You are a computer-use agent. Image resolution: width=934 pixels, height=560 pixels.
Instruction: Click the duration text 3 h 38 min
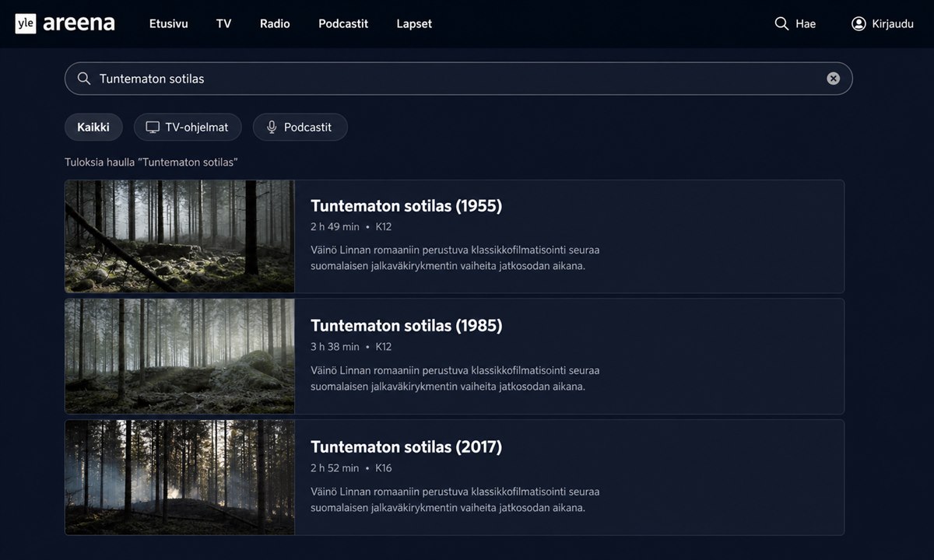[x=335, y=346]
